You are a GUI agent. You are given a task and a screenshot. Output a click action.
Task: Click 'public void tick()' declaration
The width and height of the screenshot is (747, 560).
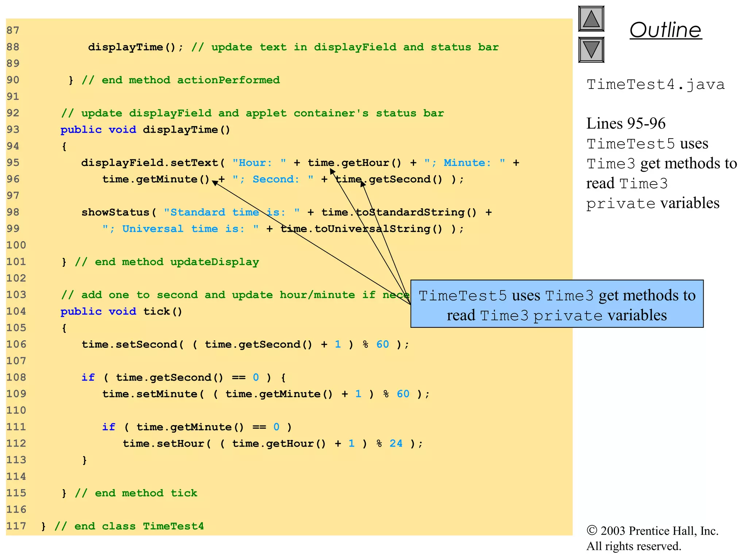(x=121, y=312)
